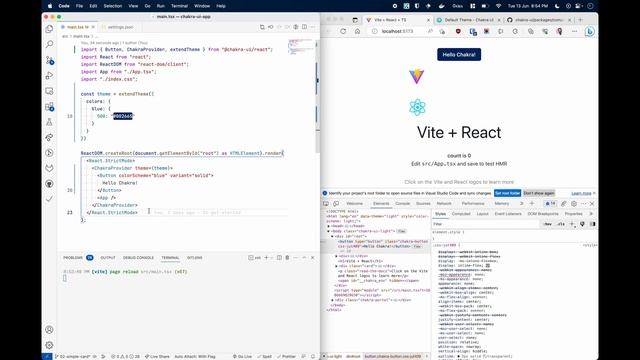The height and width of the screenshot is (360, 640).
Task: Open the DevTools Network tab
Action: (444, 203)
